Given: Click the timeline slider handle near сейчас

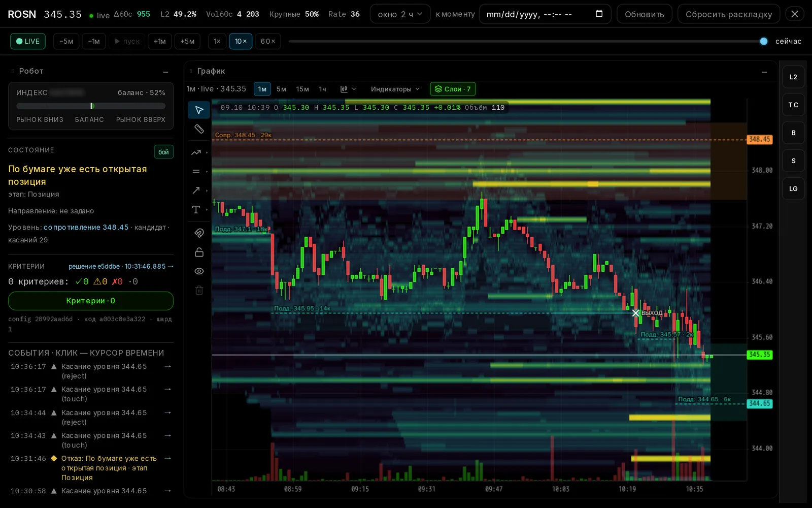Looking at the screenshot, I should coord(764,41).
